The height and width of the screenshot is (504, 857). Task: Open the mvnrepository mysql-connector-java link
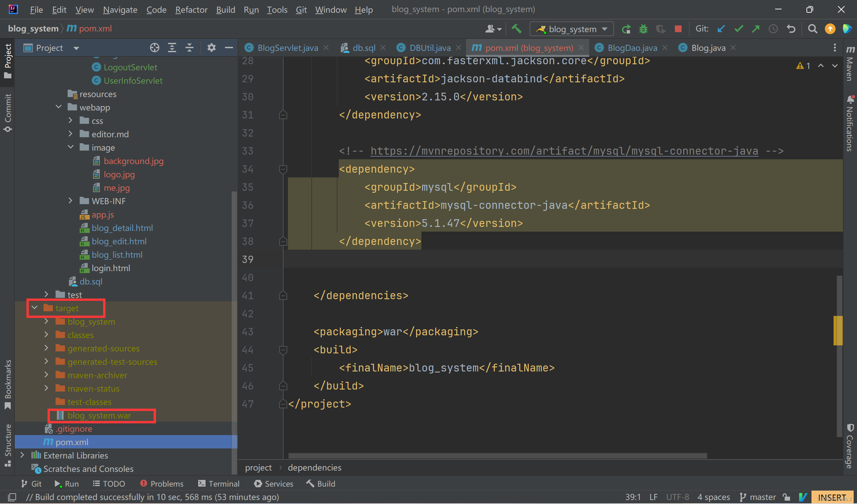click(x=564, y=151)
